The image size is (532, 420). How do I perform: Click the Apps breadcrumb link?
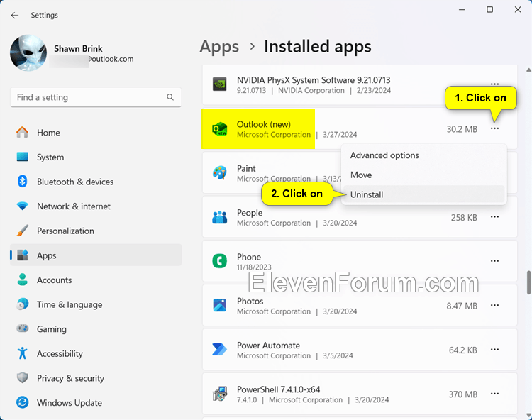[x=219, y=47]
